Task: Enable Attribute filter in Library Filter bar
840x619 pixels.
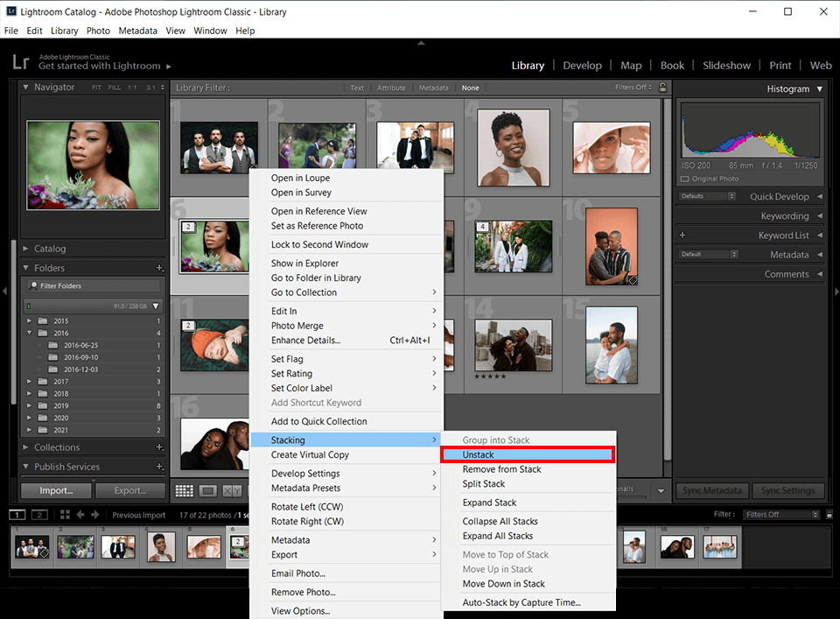Action: tap(391, 88)
